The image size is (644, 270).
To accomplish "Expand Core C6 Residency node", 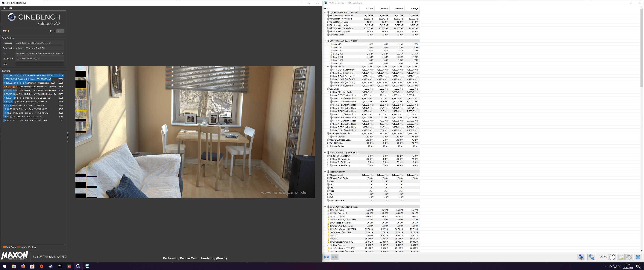I will [328, 165].
